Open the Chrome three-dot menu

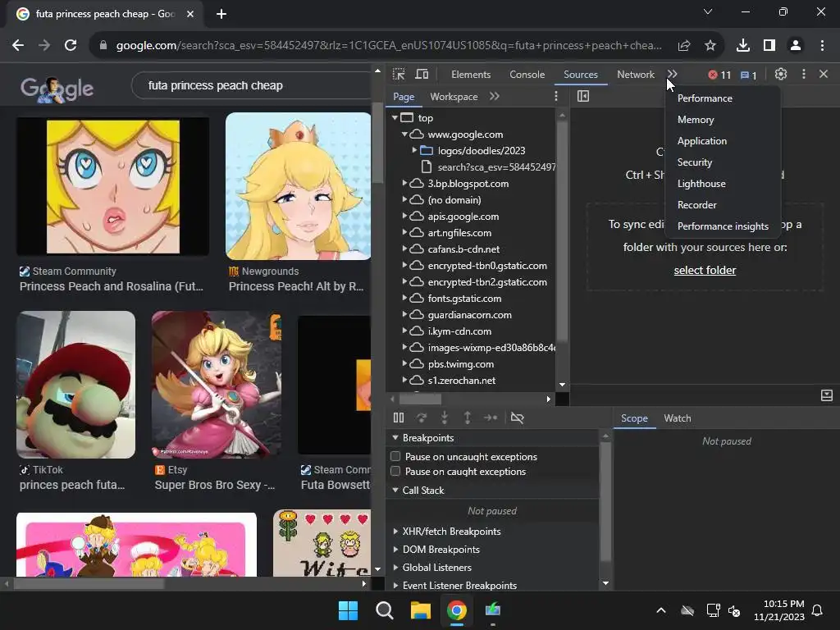click(x=822, y=46)
